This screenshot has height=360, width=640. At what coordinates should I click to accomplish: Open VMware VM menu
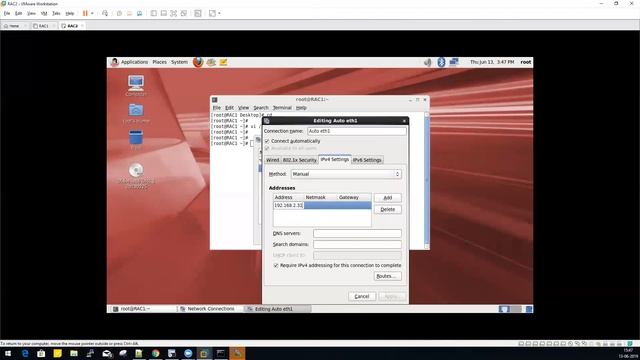pos(44,13)
